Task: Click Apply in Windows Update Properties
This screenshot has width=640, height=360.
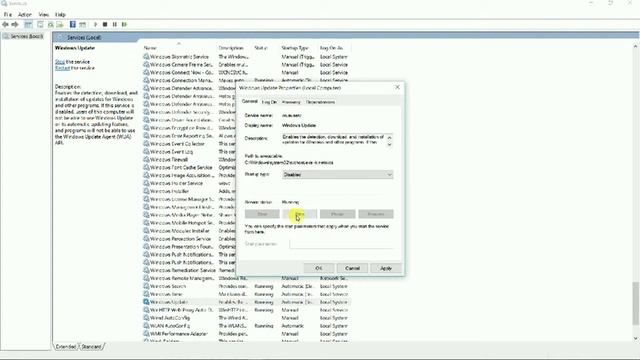Action: (x=386, y=268)
